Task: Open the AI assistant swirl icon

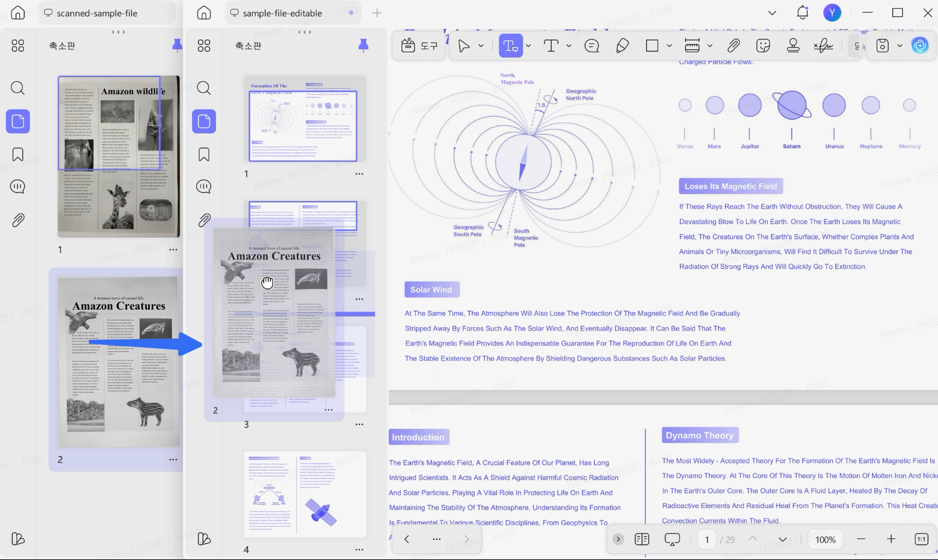Action: [x=920, y=45]
